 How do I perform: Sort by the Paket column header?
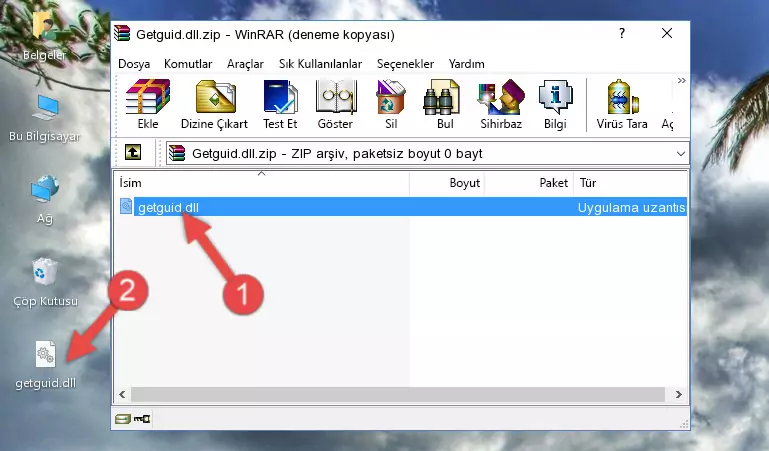pyautogui.click(x=528, y=183)
